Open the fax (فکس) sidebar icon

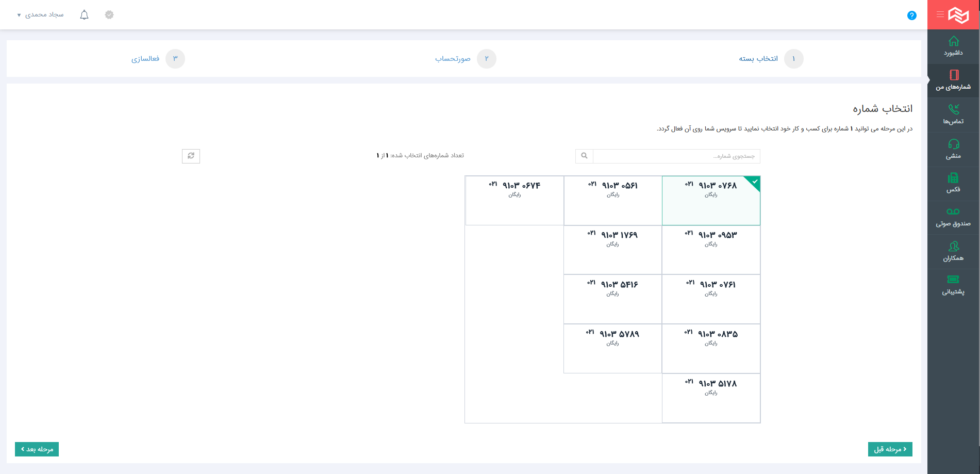[953, 178]
